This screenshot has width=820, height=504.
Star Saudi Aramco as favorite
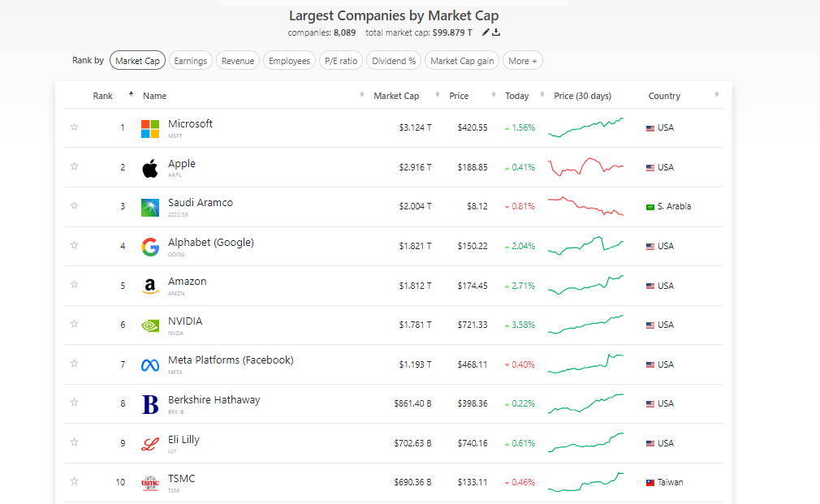[x=74, y=205]
